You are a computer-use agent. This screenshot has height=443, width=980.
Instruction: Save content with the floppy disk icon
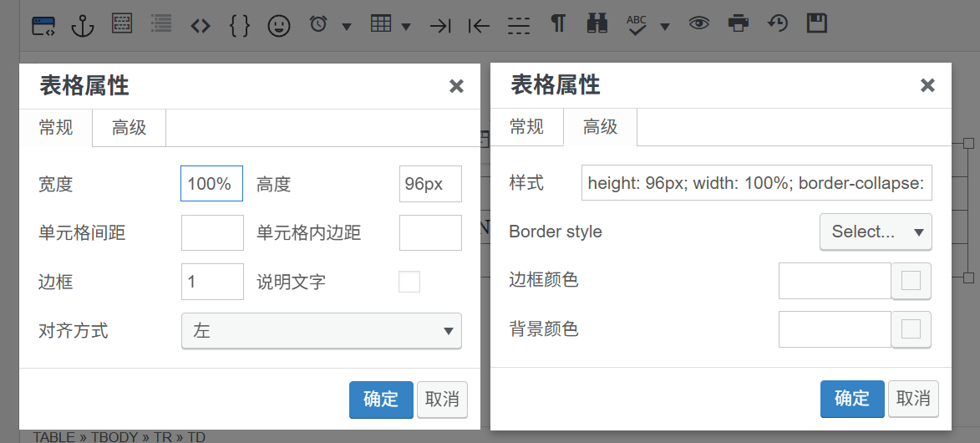817,23
